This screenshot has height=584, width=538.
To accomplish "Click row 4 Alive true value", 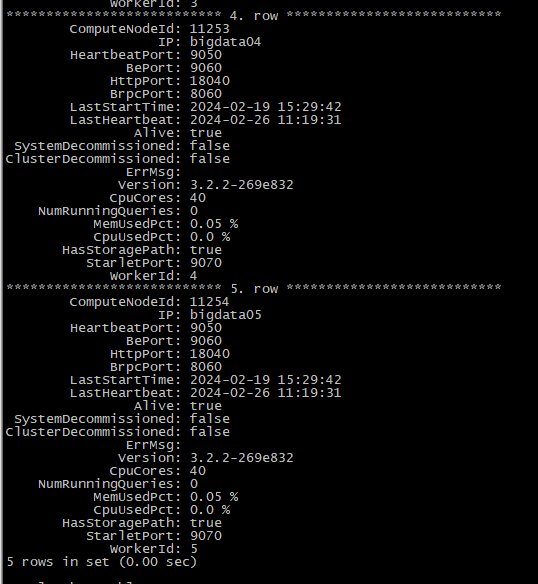I will click(206, 133).
